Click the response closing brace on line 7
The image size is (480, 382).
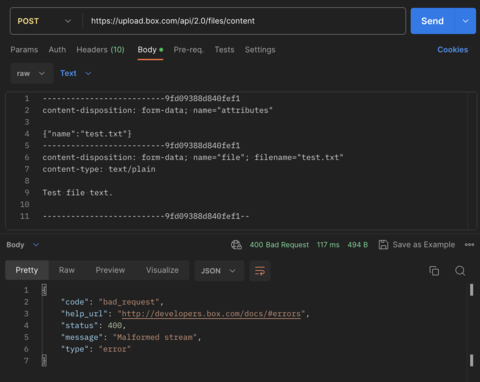coord(44,361)
